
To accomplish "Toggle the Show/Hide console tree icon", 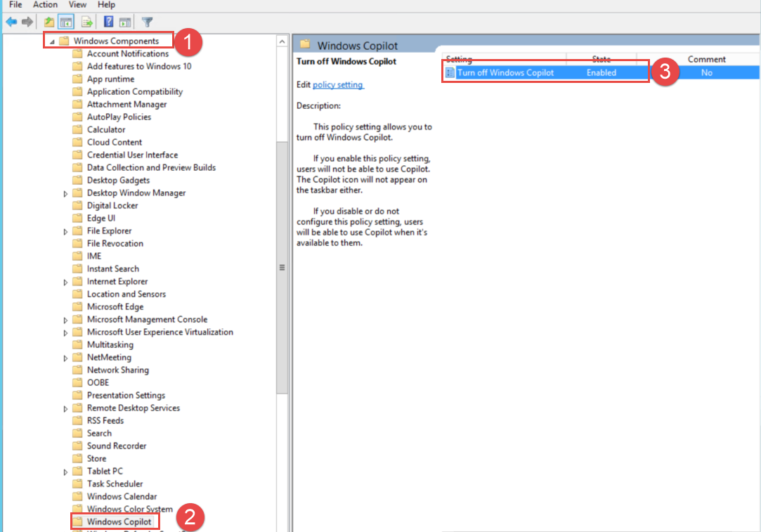I will 66,22.
